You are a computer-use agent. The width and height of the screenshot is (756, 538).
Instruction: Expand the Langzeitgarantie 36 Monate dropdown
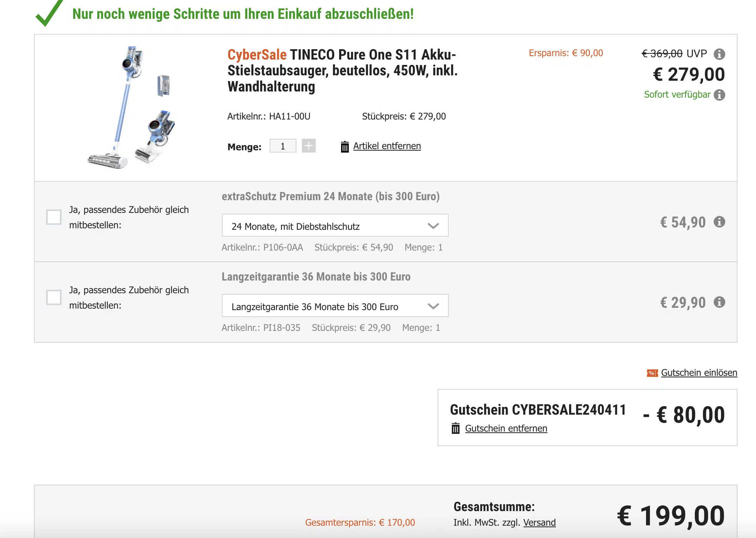[x=335, y=306]
